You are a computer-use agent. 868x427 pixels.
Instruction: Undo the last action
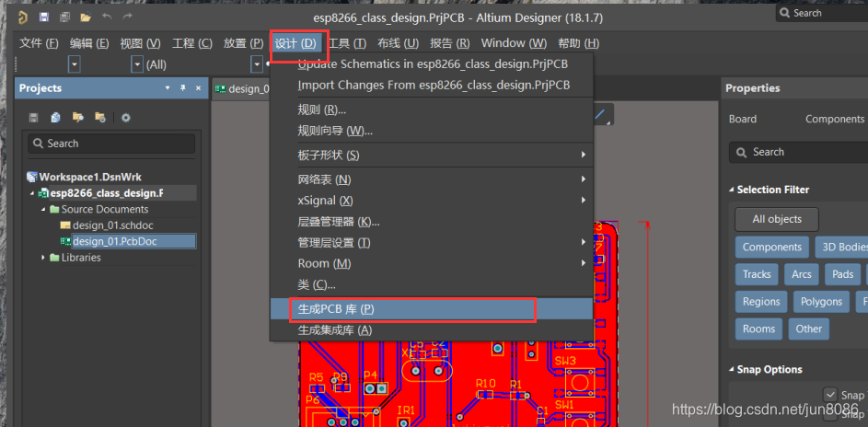107,17
